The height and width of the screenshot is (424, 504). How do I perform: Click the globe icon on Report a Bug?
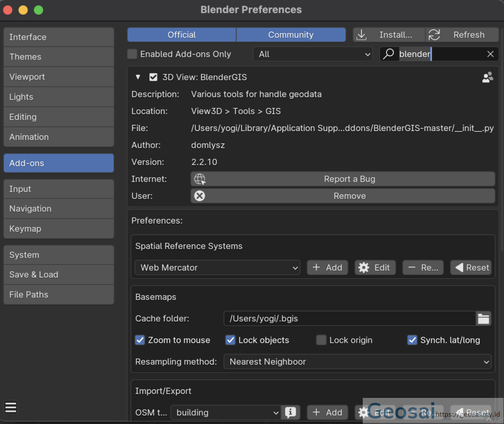(x=200, y=179)
